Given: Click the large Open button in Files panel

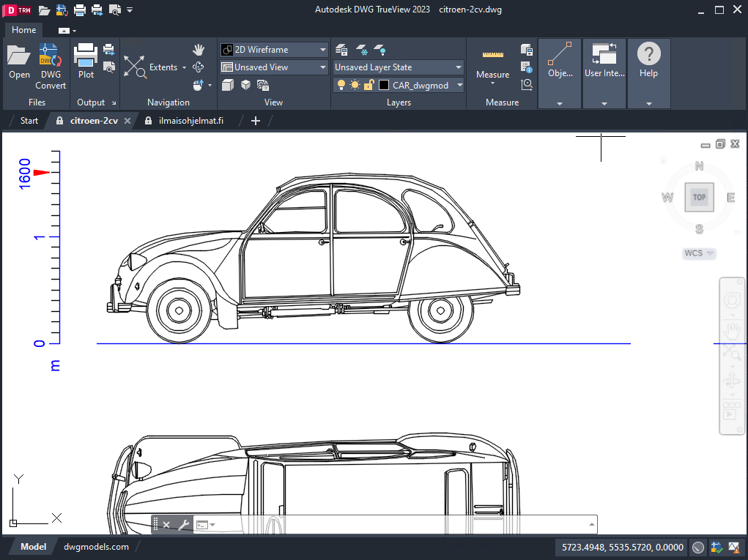Looking at the screenshot, I should [x=19, y=62].
